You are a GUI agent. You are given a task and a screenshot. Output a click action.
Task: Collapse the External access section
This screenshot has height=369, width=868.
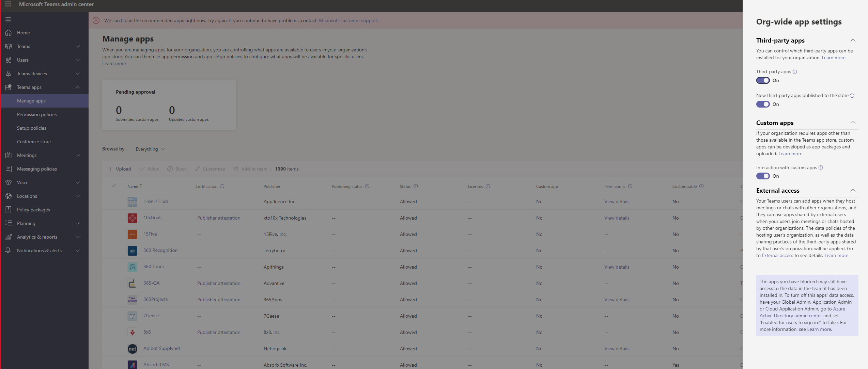pos(853,190)
